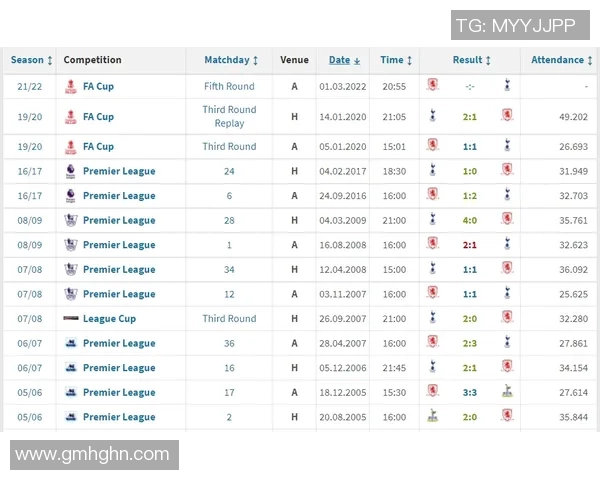
Task: Click Premier League lion icon in 16/17 matchday 24 row
Action: tap(71, 171)
